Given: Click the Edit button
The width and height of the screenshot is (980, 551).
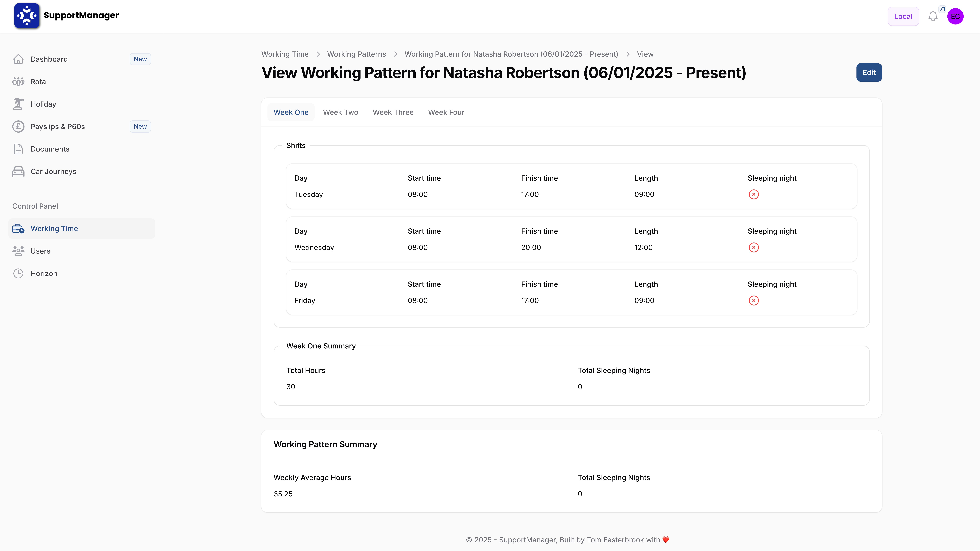Looking at the screenshot, I should click(x=869, y=72).
